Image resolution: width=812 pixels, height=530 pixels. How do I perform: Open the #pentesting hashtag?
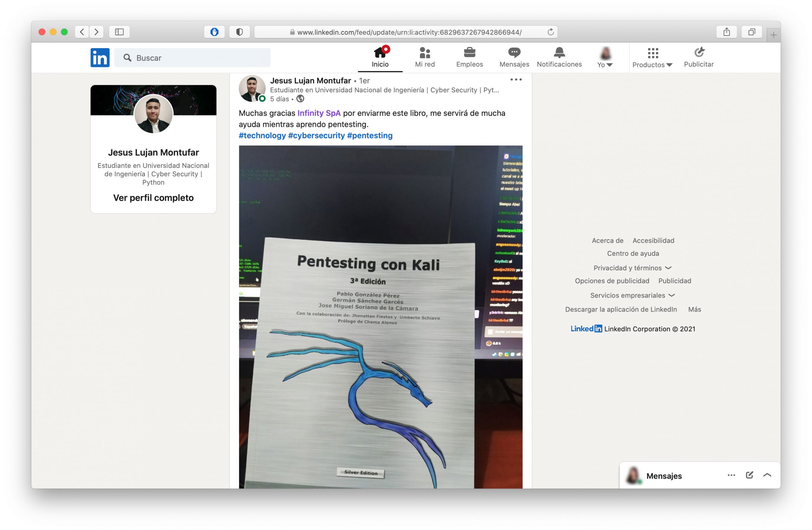pos(370,136)
